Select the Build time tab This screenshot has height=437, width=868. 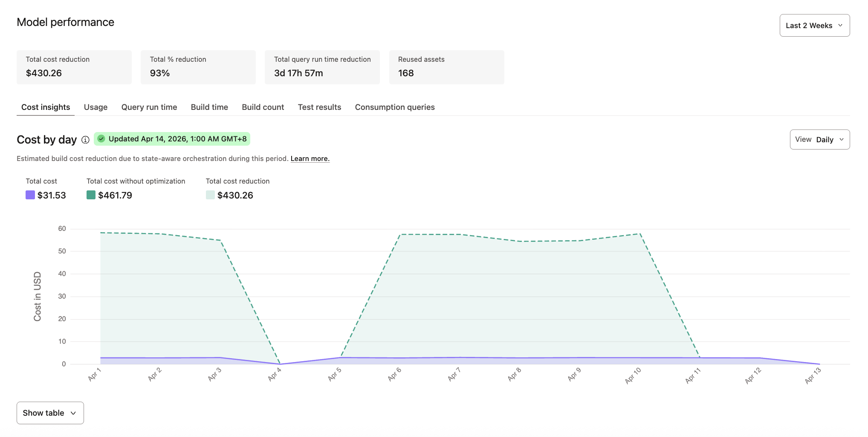[x=209, y=107]
